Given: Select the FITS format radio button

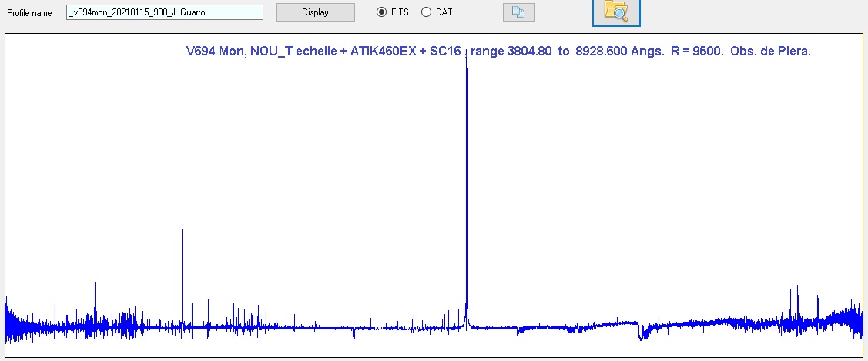Looking at the screenshot, I should tap(381, 12).
